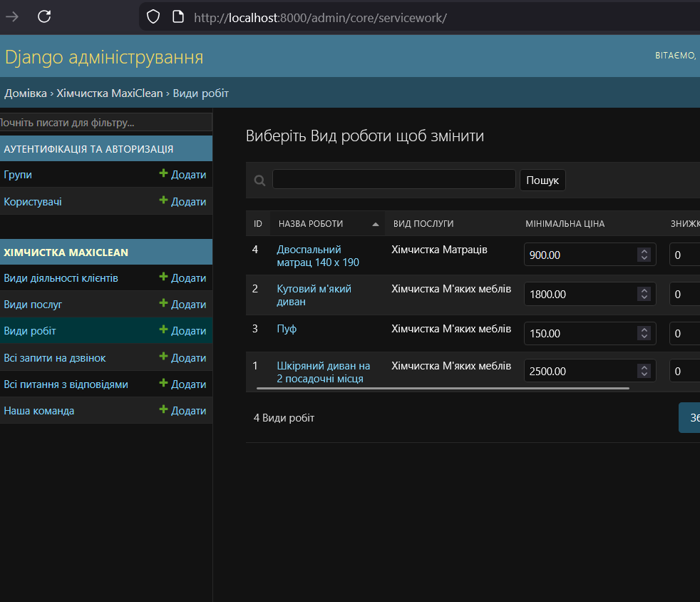Add new Всі запити на дзвінок entry

tap(163, 357)
